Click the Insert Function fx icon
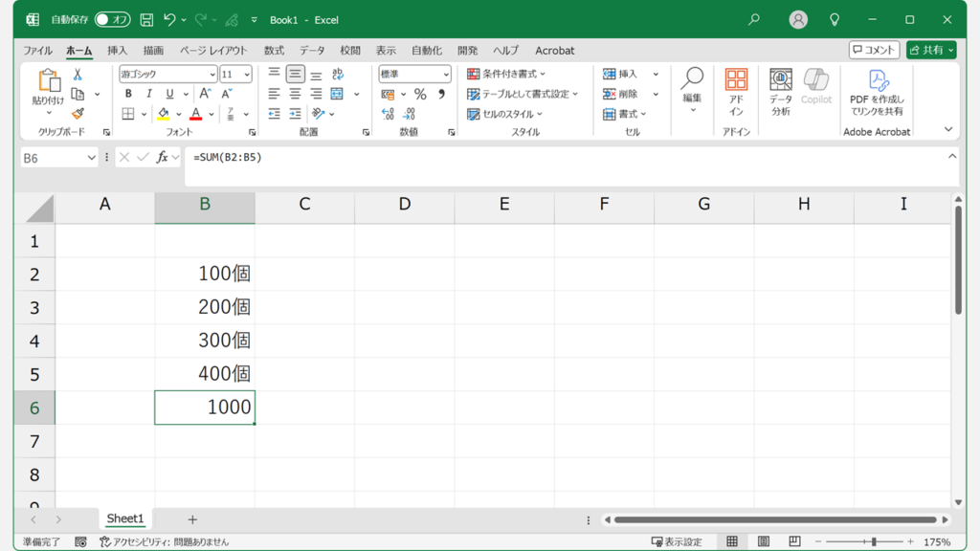 [162, 158]
